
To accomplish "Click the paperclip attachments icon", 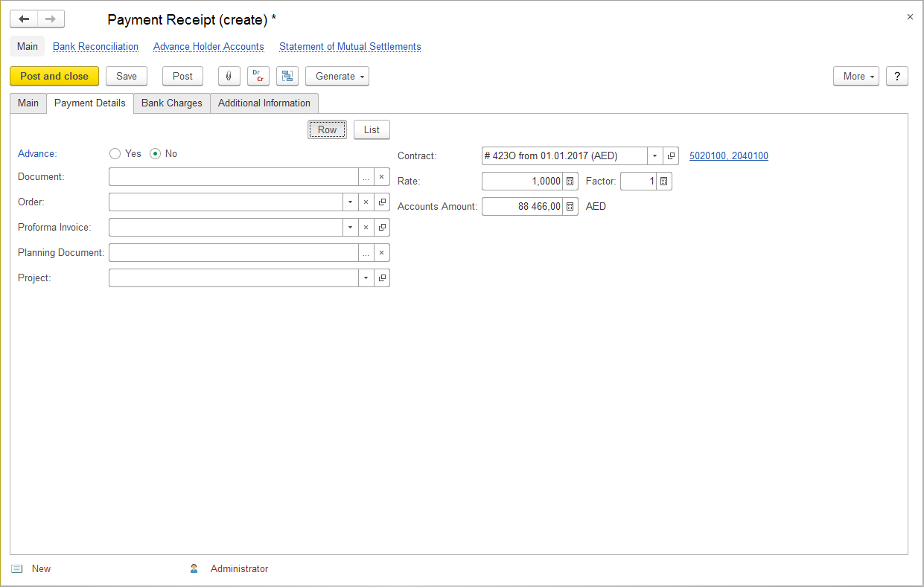I will point(229,76).
